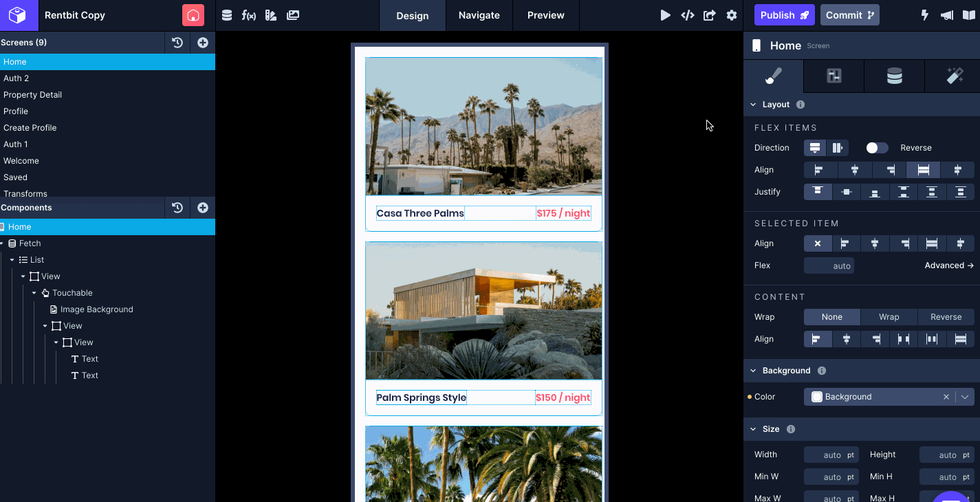The height and width of the screenshot is (502, 980).
Task: Open the image assets icon
Action: point(293,15)
